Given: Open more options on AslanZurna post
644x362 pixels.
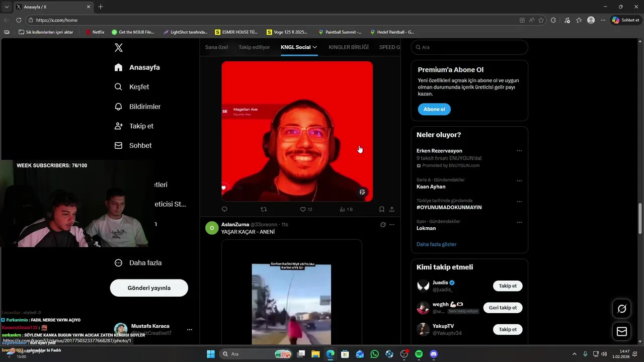Looking at the screenshot, I should coord(392,225).
